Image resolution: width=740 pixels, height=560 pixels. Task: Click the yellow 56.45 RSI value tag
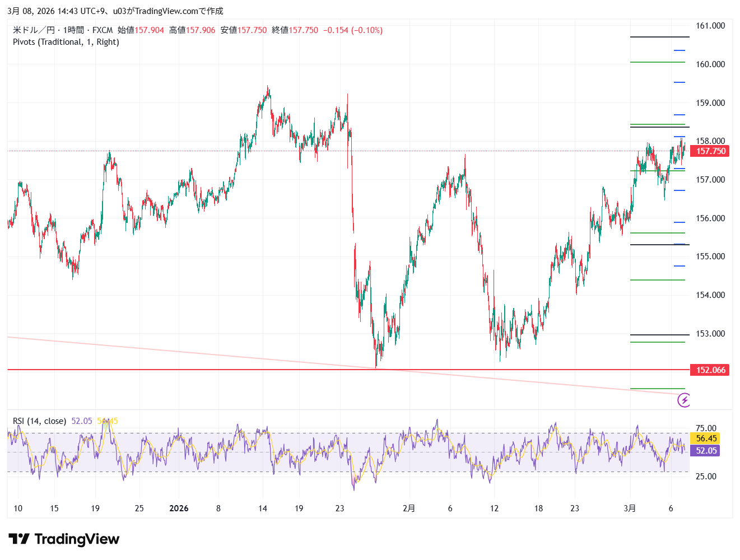click(x=706, y=438)
